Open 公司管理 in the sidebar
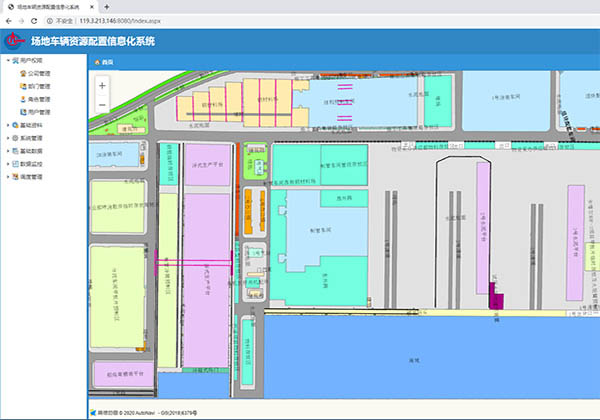The width and height of the screenshot is (600, 420). [x=40, y=73]
